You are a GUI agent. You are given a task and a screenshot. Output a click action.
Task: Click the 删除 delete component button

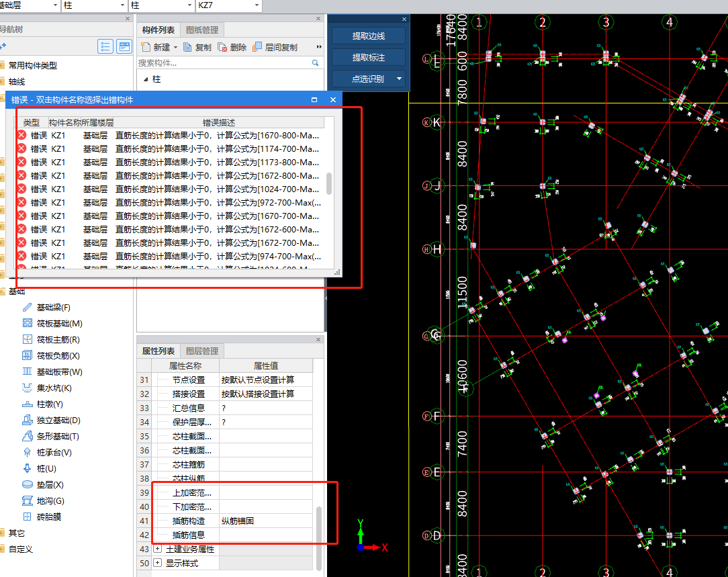pyautogui.click(x=232, y=47)
